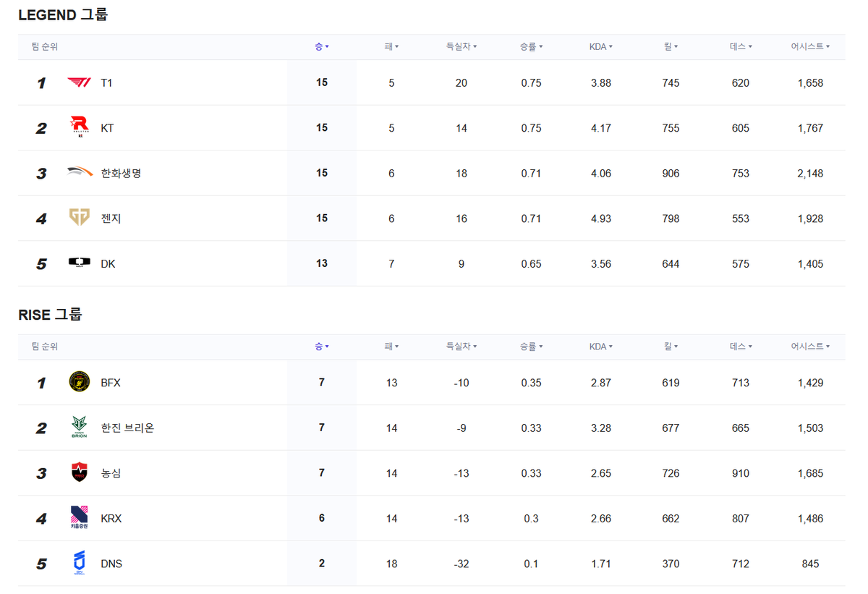Open the 농심 team name link
The width and height of the screenshot is (868, 594).
click(x=111, y=473)
